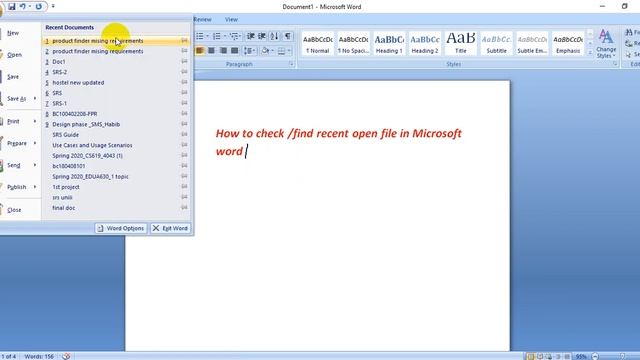
Task: Click the Zoom Out minus button
Action: [596, 356]
